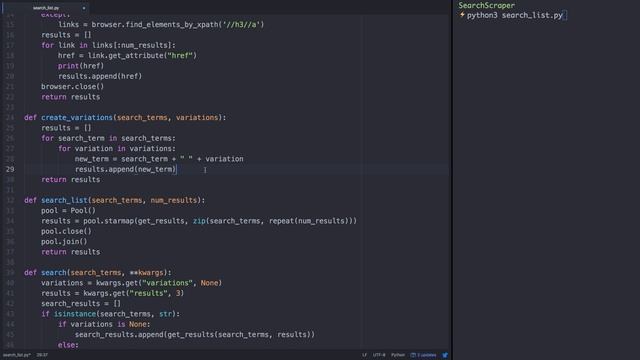
Task: Click the 'if isinstance(search_terms, str)' line
Action: (110, 314)
